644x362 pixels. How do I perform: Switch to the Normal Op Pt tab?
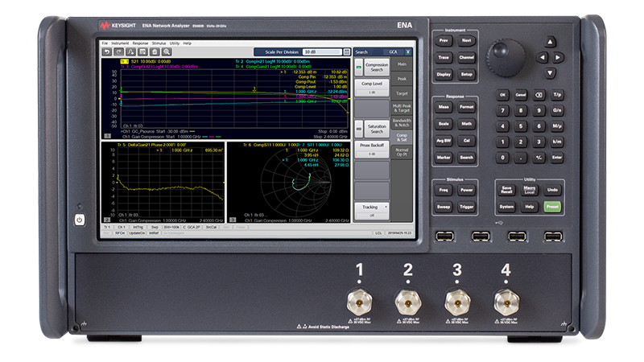click(402, 152)
